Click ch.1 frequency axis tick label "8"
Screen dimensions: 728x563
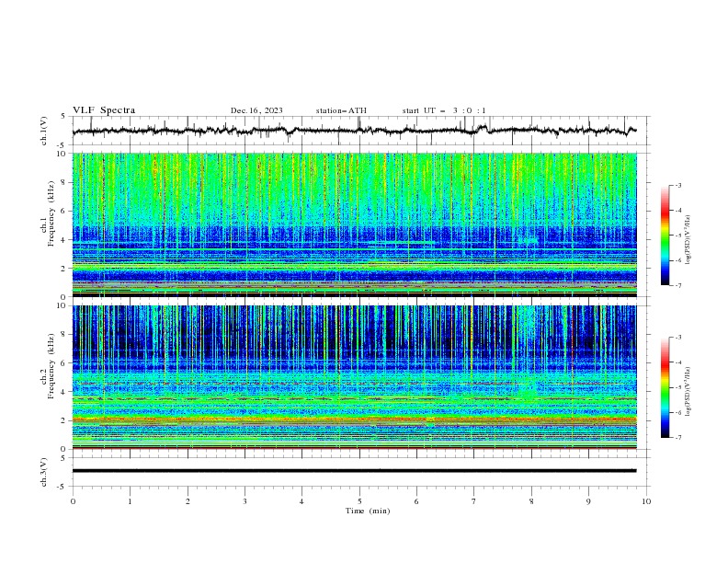pos(63,182)
